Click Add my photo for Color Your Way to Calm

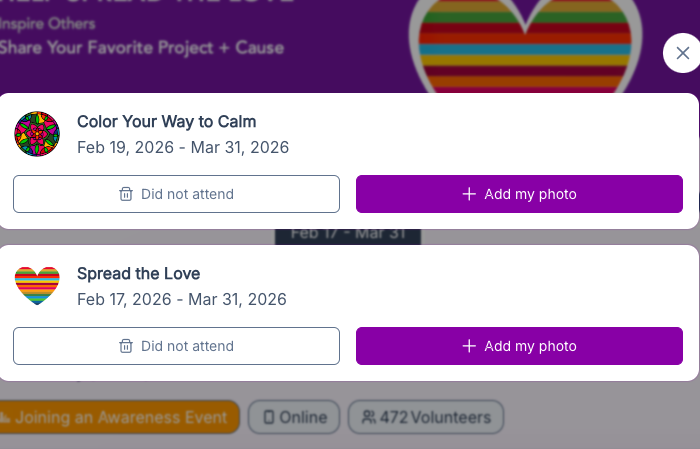tap(519, 194)
